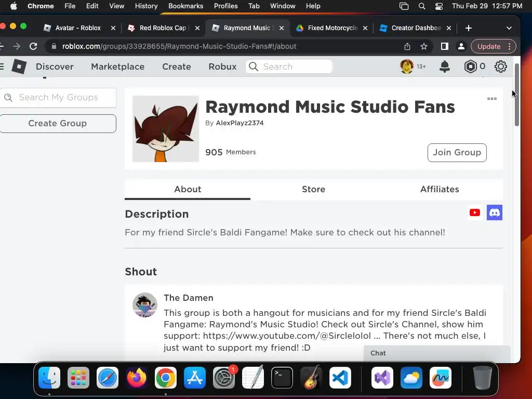The image size is (532, 399).
Task: Bookmark this page with the star icon
Action: click(424, 46)
